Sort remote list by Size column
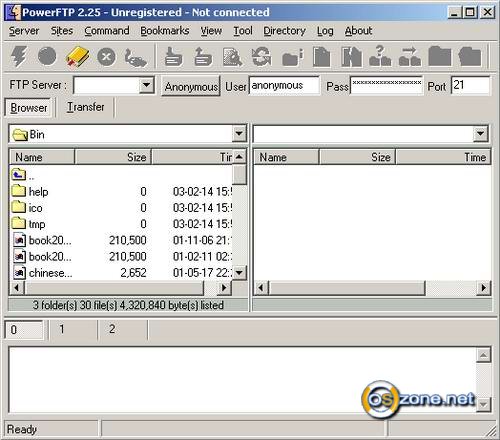 [357, 157]
